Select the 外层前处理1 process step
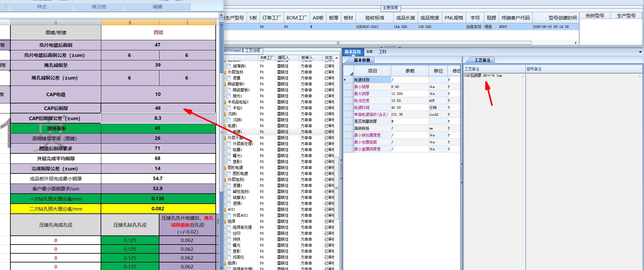The height and width of the screenshot is (270, 644). (243, 144)
